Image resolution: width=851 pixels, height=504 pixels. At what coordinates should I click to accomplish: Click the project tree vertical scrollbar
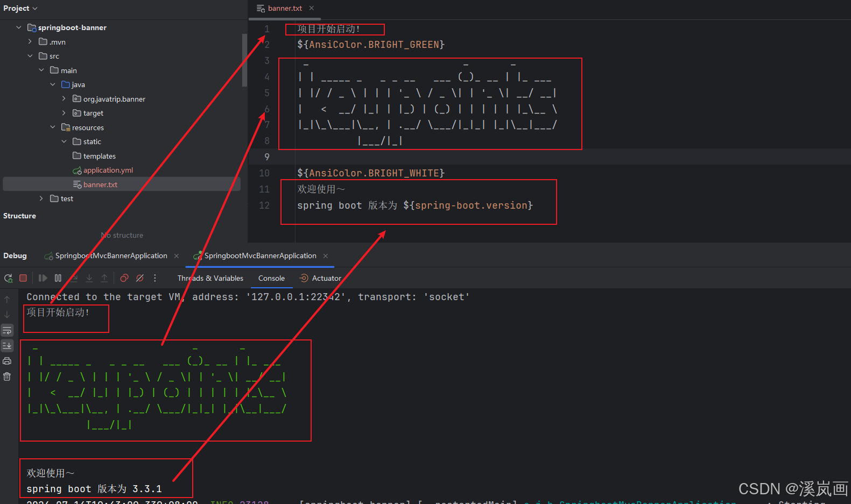pyautogui.click(x=244, y=60)
